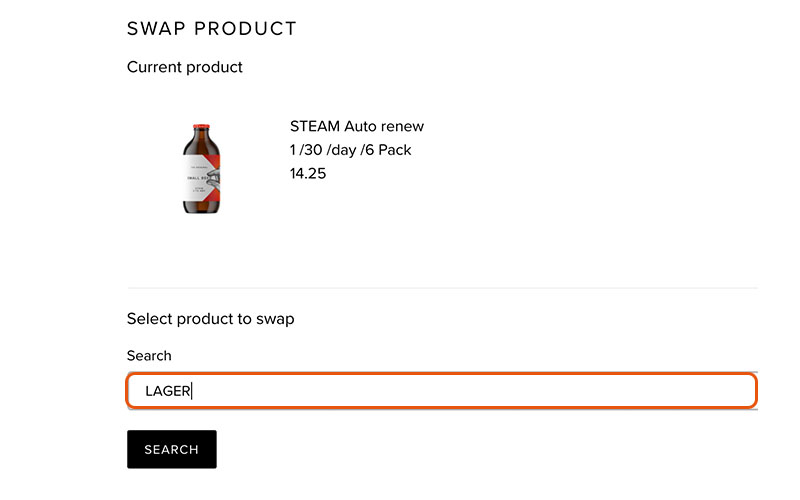The width and height of the screenshot is (800, 500).
Task: Click the SWAP PRODUCT heading
Action: click(x=212, y=29)
